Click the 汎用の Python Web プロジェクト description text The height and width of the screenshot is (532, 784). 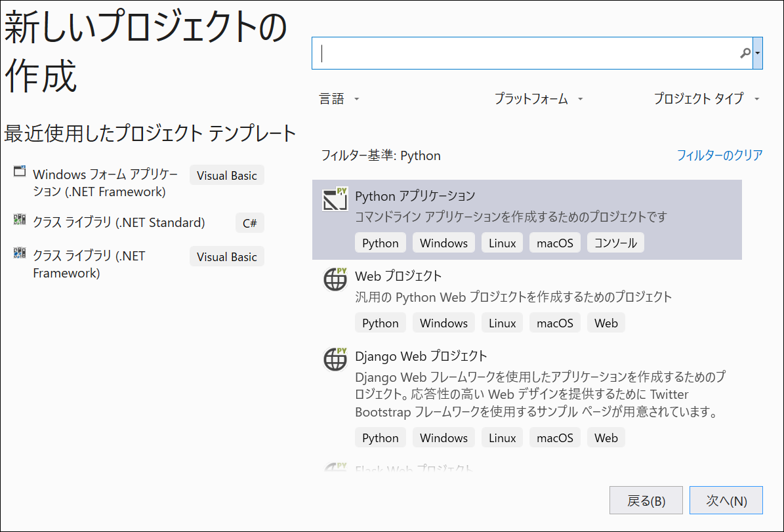click(x=514, y=297)
